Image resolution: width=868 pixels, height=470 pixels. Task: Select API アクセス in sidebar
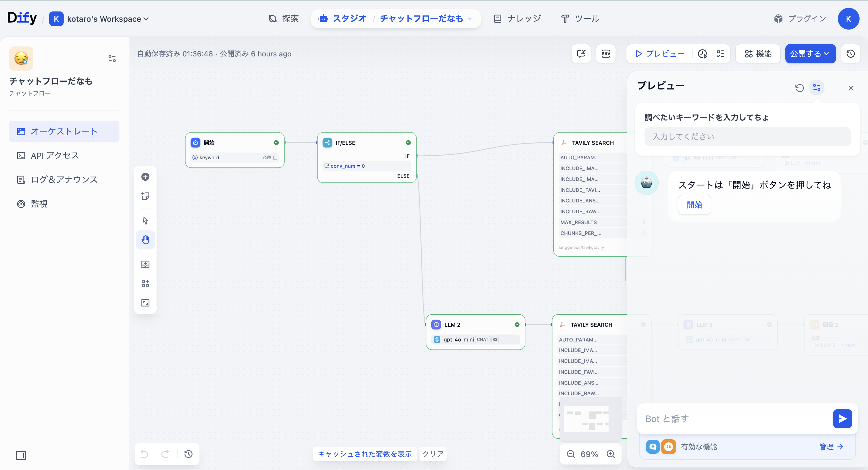tap(64, 155)
